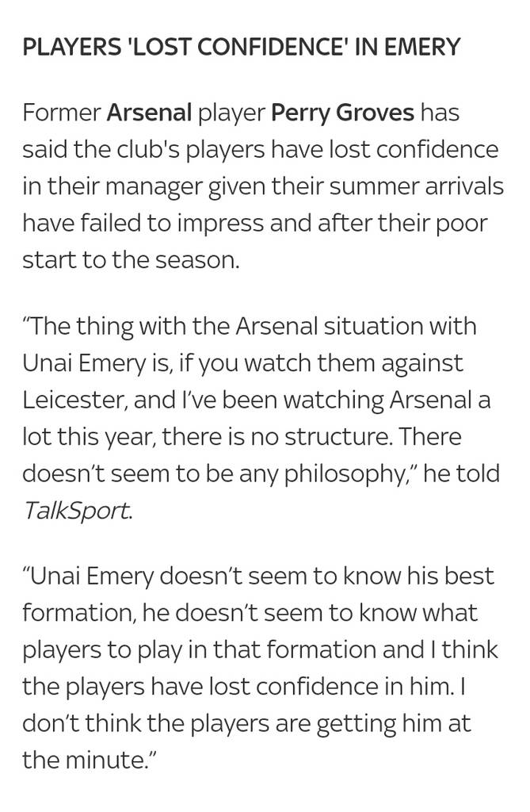
Task: Click the "PLAYERS 'LOST CONFIDENCE' IN EMERY" heading
Action: pos(241,47)
